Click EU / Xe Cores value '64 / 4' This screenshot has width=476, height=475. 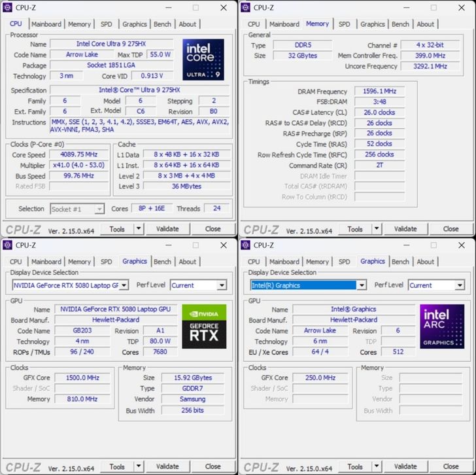[320, 352]
